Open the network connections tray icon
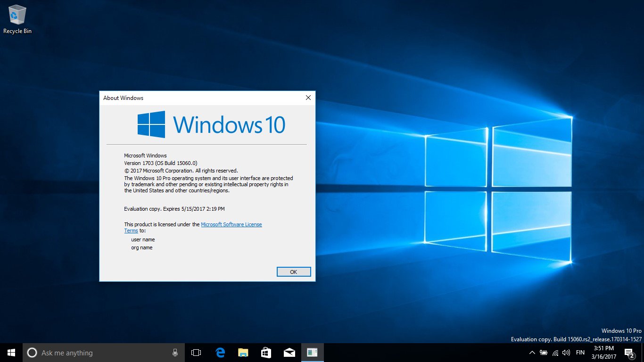Screen dimensions: 644x362 click(x=555, y=353)
